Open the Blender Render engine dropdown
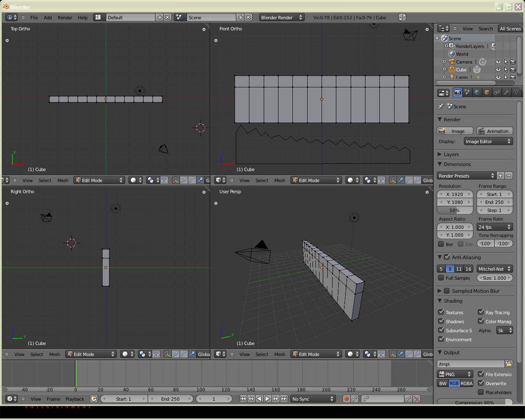Image resolution: width=525 pixels, height=420 pixels. pyautogui.click(x=281, y=17)
